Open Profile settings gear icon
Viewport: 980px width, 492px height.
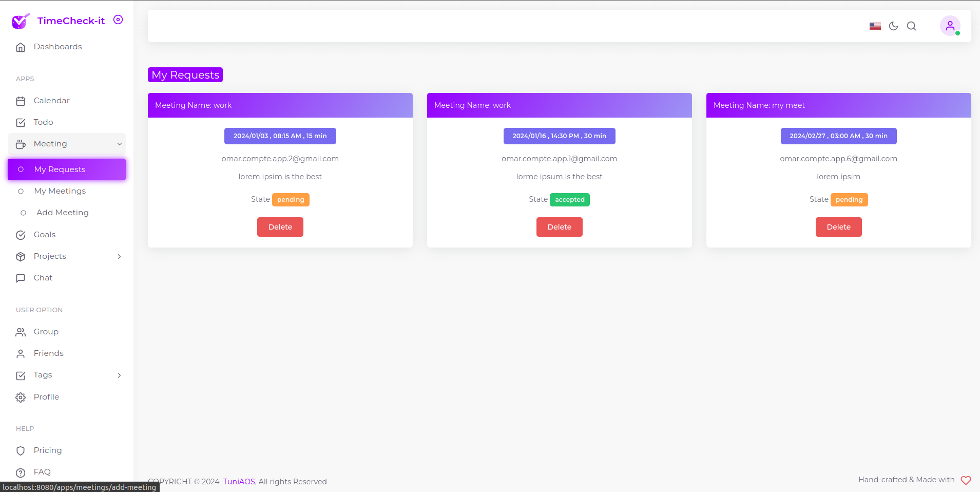tap(21, 397)
